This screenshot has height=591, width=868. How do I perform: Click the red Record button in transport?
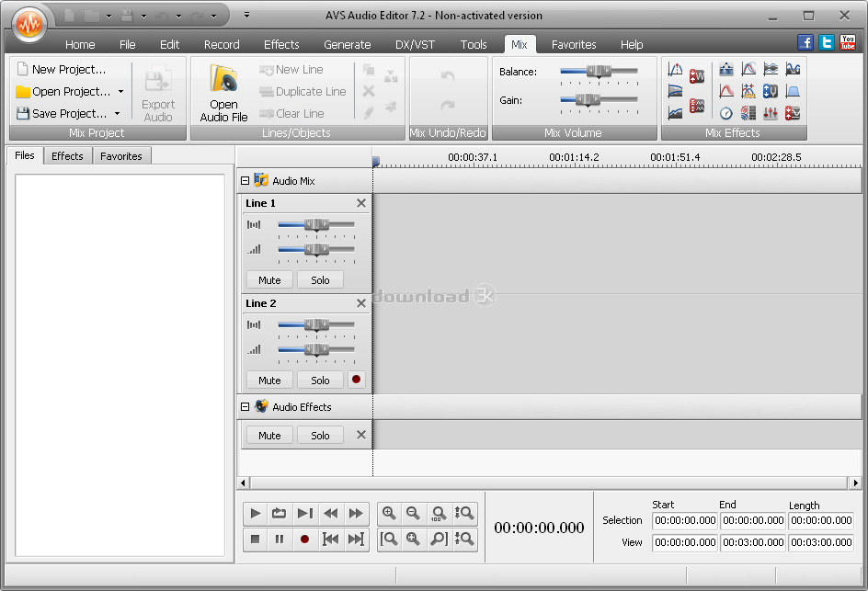click(x=304, y=540)
